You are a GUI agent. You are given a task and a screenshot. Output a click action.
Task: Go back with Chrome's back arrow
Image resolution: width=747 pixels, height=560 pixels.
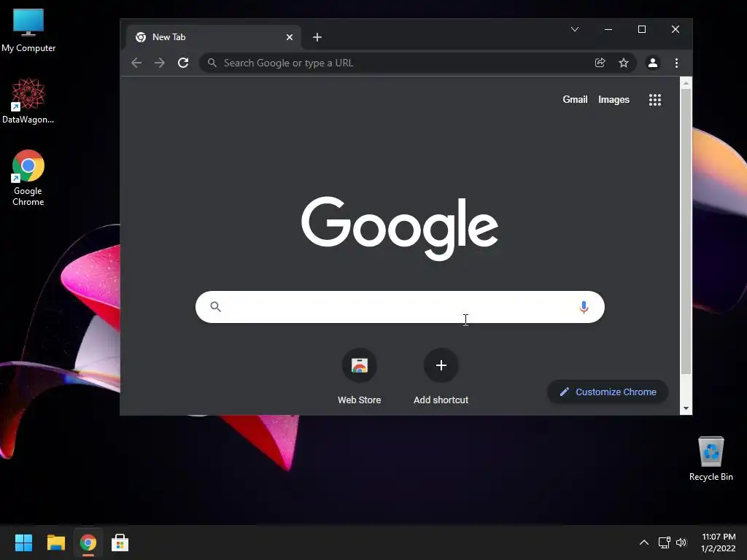tap(136, 63)
